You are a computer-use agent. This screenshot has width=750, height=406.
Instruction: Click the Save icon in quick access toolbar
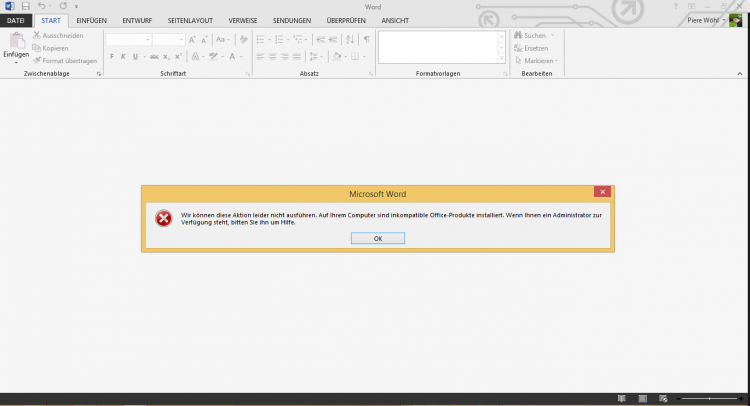pos(25,6)
